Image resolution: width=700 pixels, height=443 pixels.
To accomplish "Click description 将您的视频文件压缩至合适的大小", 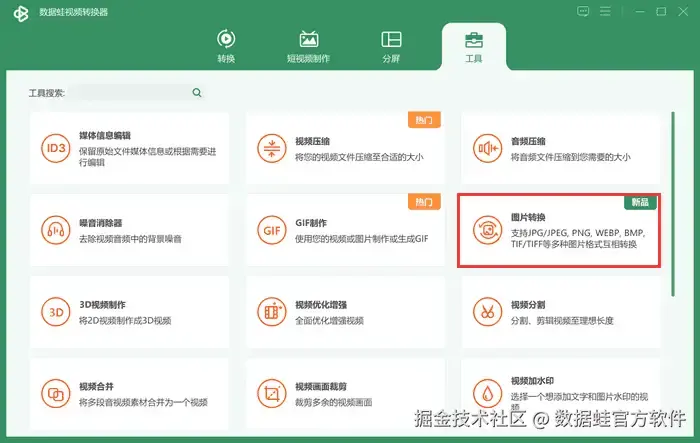I will coord(359,157).
